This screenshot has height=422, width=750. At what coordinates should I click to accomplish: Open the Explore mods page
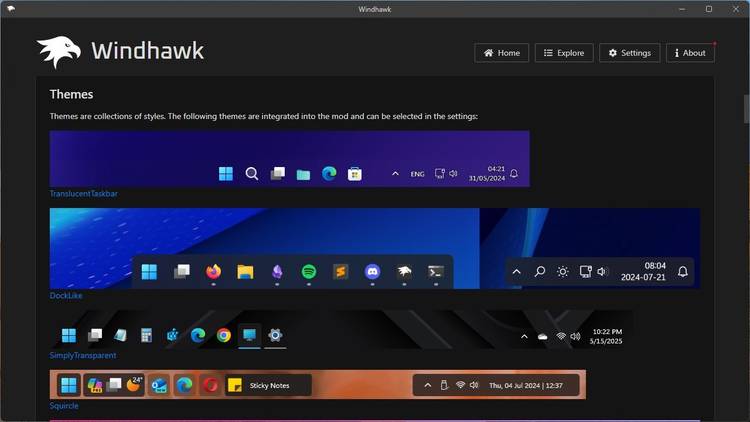[x=564, y=53]
